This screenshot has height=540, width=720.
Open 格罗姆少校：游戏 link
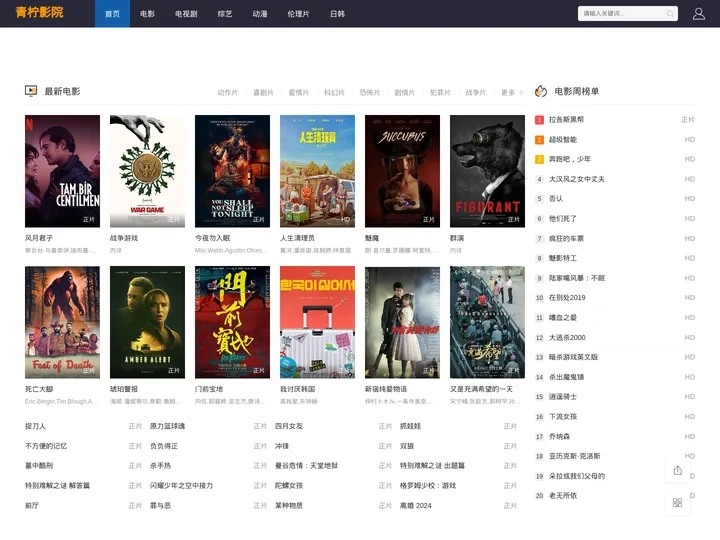click(x=428, y=485)
